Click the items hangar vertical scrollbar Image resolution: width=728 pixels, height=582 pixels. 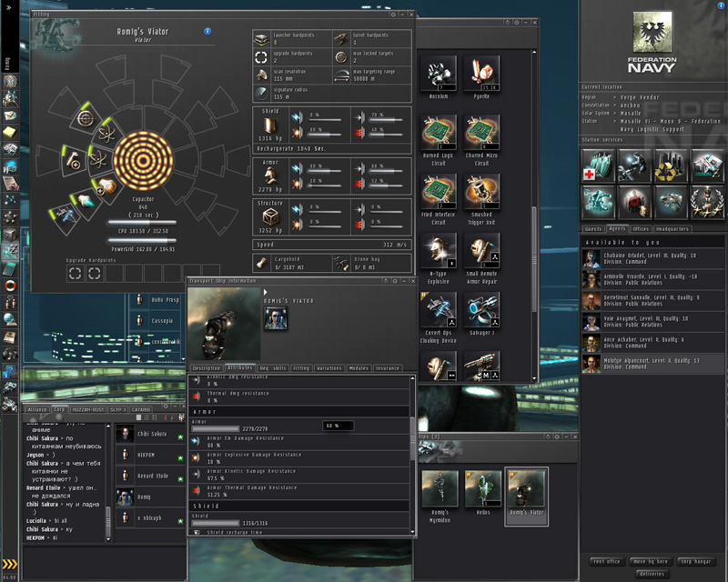tap(534, 260)
